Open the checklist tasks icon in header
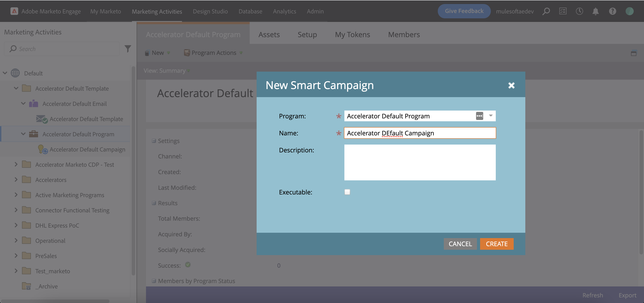This screenshot has width=644, height=303. pyautogui.click(x=563, y=11)
